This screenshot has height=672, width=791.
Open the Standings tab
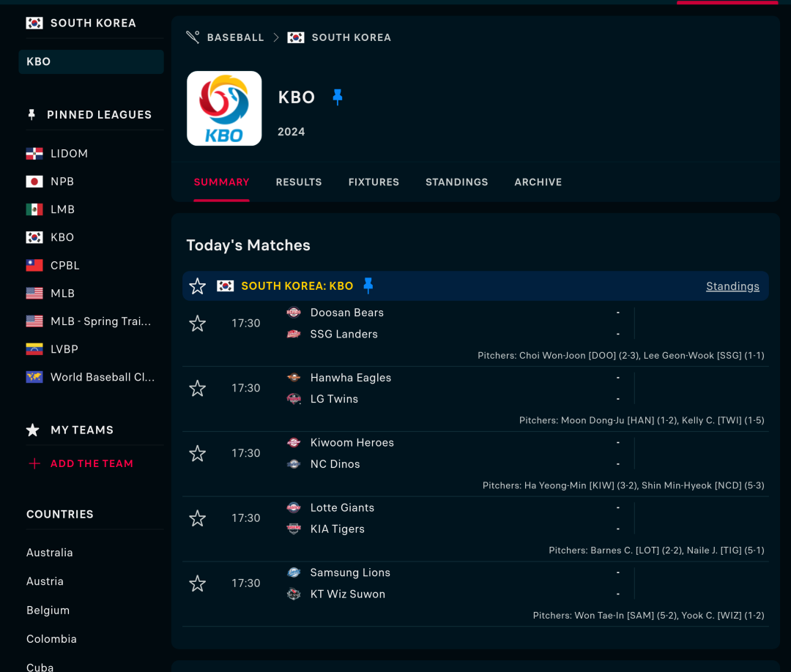click(456, 182)
